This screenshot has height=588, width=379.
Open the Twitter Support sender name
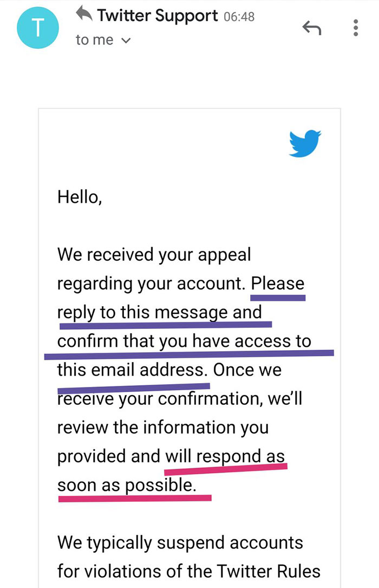tap(158, 16)
